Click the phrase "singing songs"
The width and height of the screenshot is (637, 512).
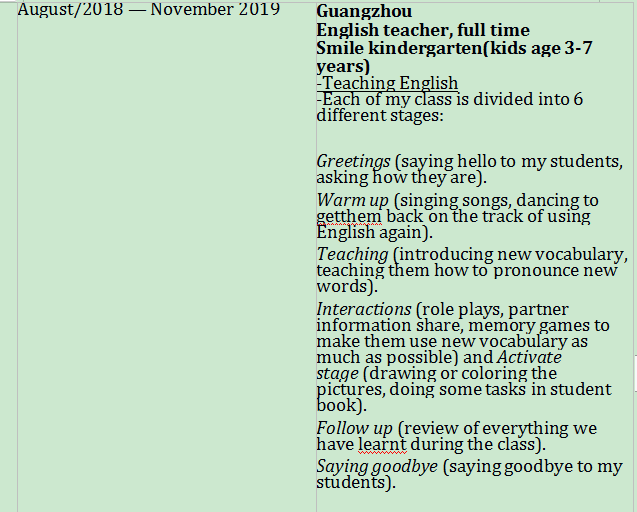tap(448, 200)
